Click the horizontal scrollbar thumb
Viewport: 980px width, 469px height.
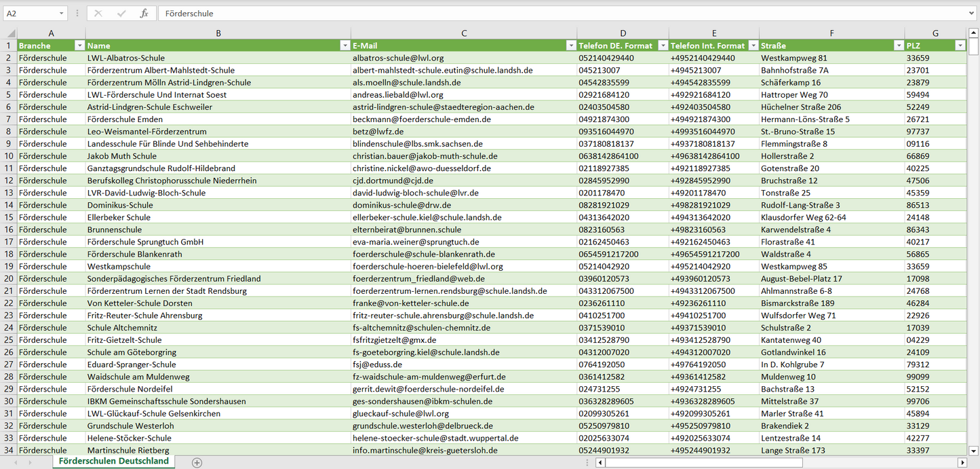pyautogui.click(x=703, y=462)
